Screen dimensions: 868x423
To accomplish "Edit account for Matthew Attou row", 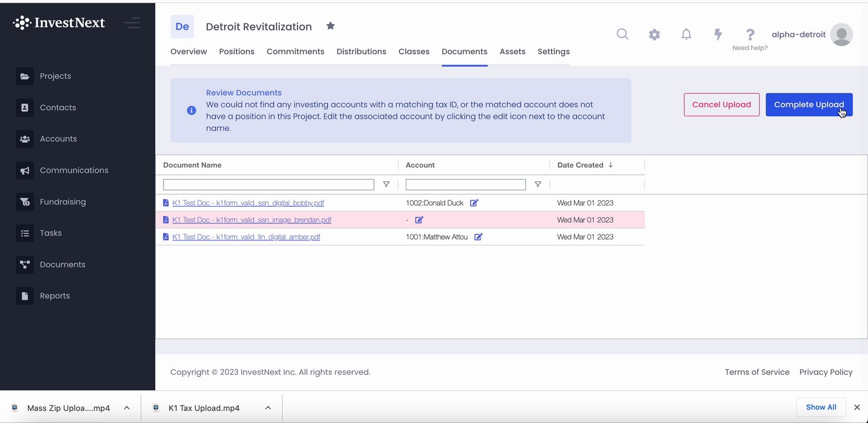I will point(479,237).
